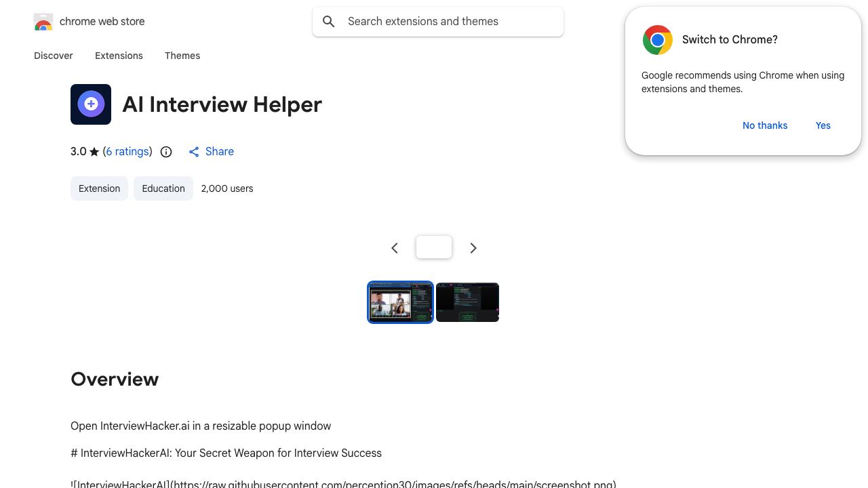Open the ratings info icon
The height and width of the screenshot is (488, 868).
click(166, 152)
